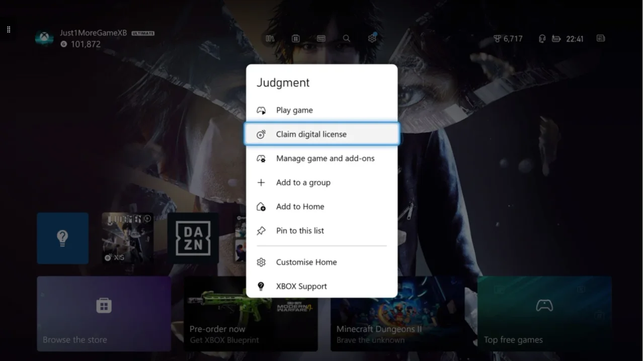
Task: Select the DAZN app tile
Action: click(x=193, y=238)
